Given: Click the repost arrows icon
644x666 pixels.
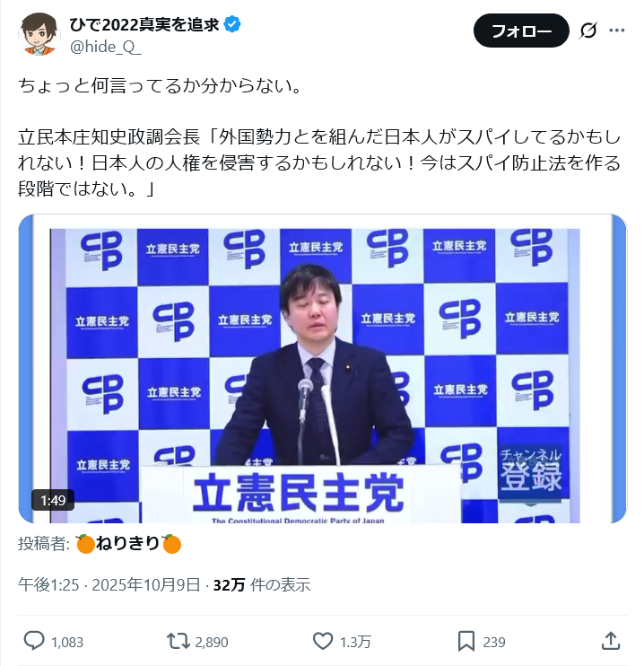Looking at the screenshot, I should point(178,642).
